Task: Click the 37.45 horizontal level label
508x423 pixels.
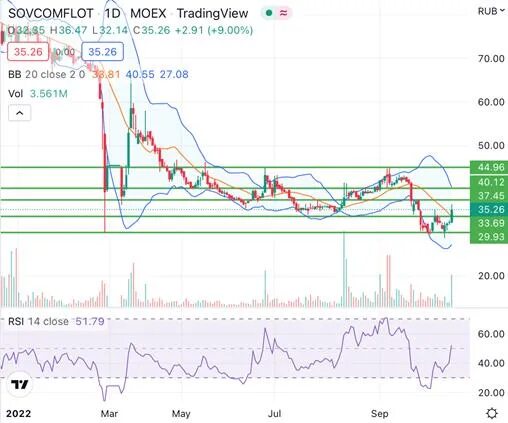Action: pyautogui.click(x=489, y=196)
